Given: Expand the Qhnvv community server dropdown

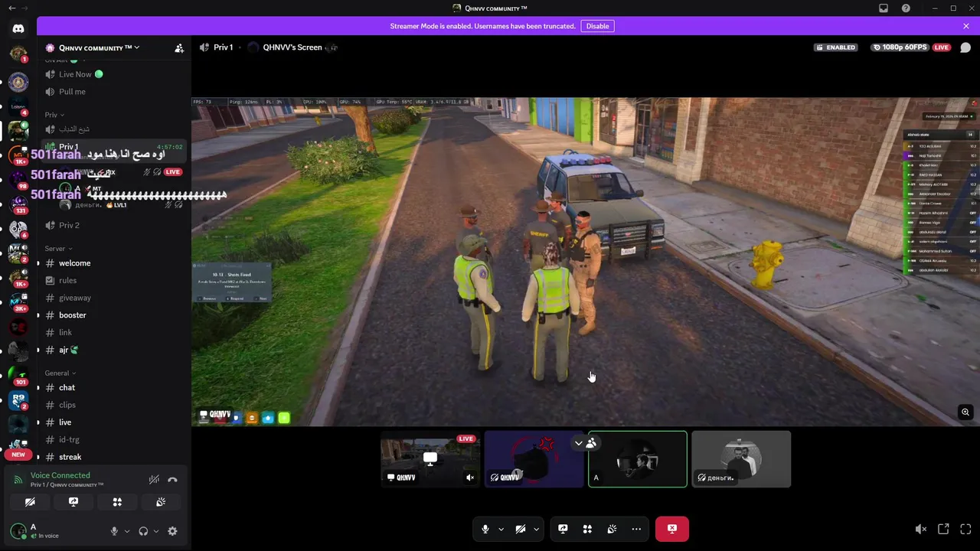Looking at the screenshot, I should click(x=99, y=47).
